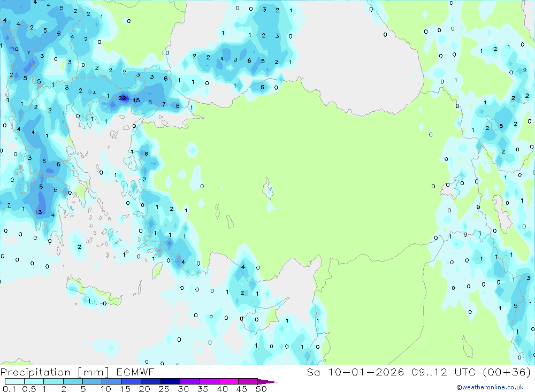
Task: Click the '13' precipitation value on the map
Action: [x=38, y=212]
